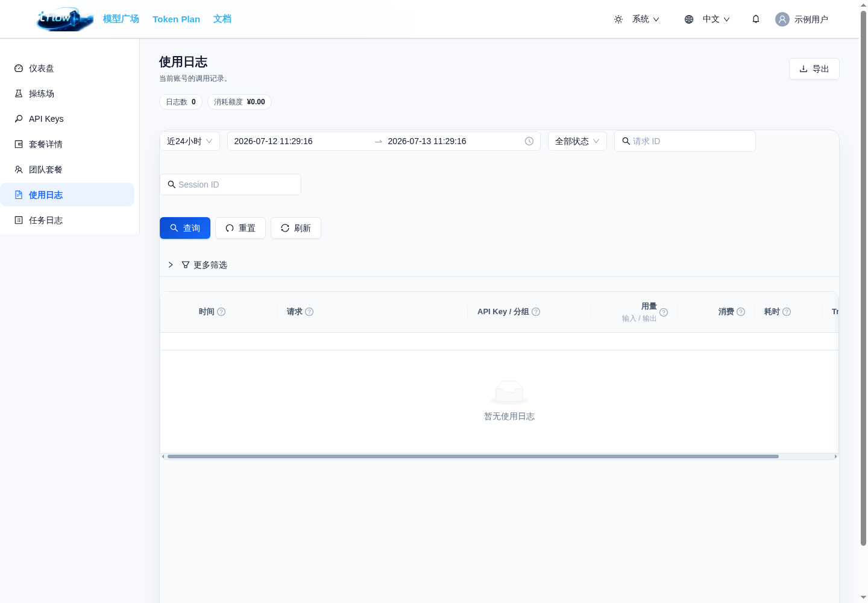Click the sun theme icon

[618, 19]
